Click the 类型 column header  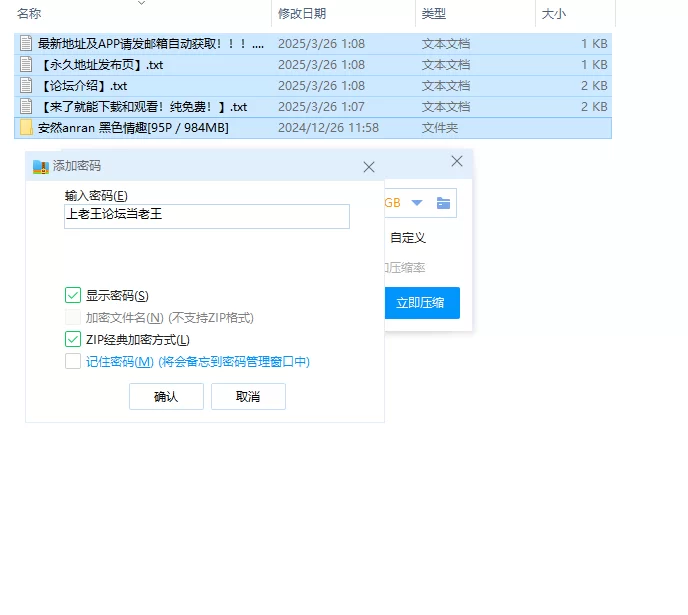(434, 14)
